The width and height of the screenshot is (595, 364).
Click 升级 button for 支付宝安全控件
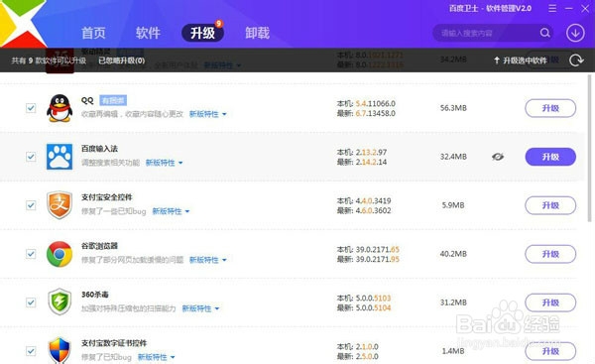click(550, 205)
